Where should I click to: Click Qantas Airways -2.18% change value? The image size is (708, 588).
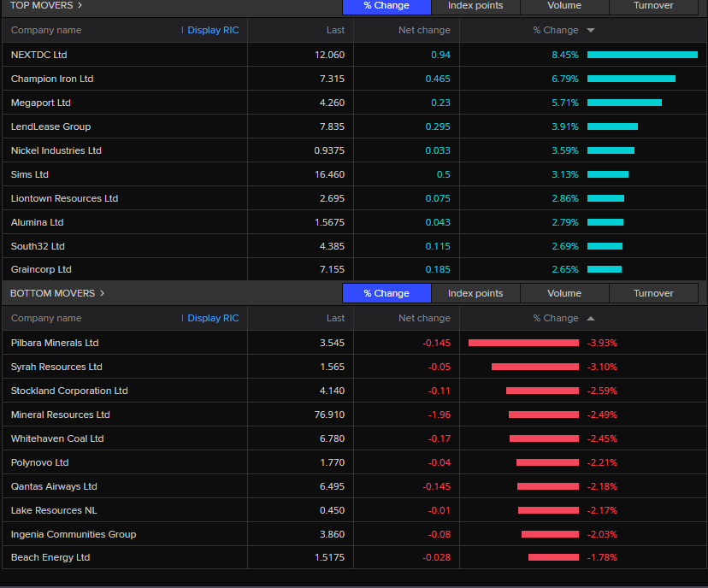[602, 486]
